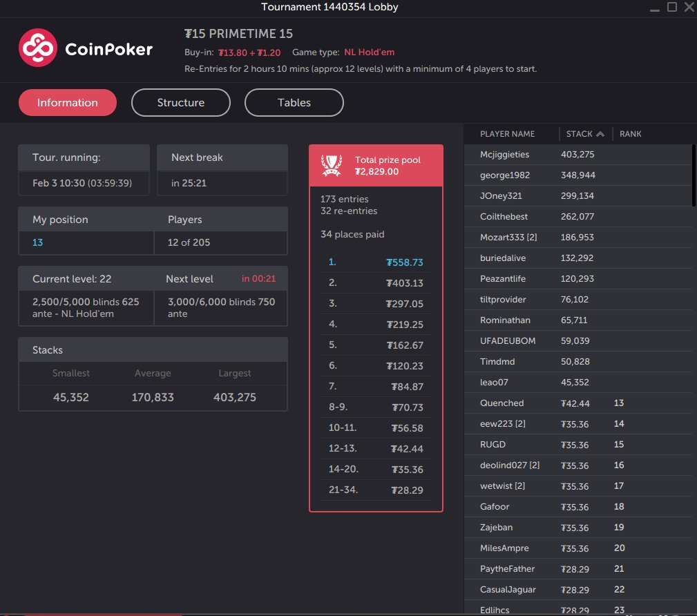This screenshot has width=697, height=616.
Task: Select player Quenched ranked 13
Action: [x=578, y=403]
